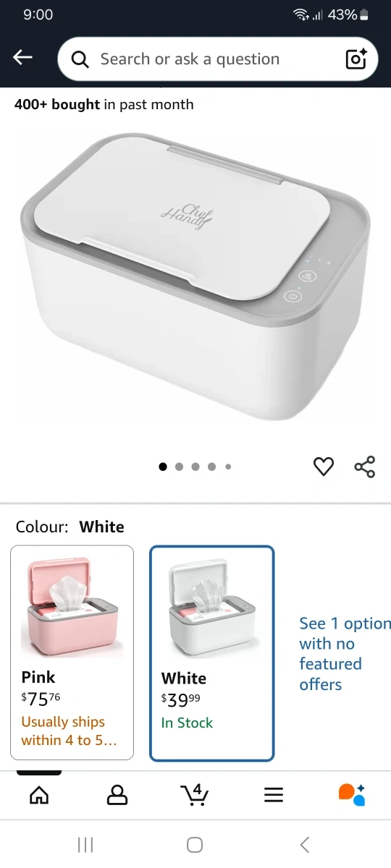Add product to wishlist heart icon
This screenshot has height=868, width=391.
coord(324,467)
